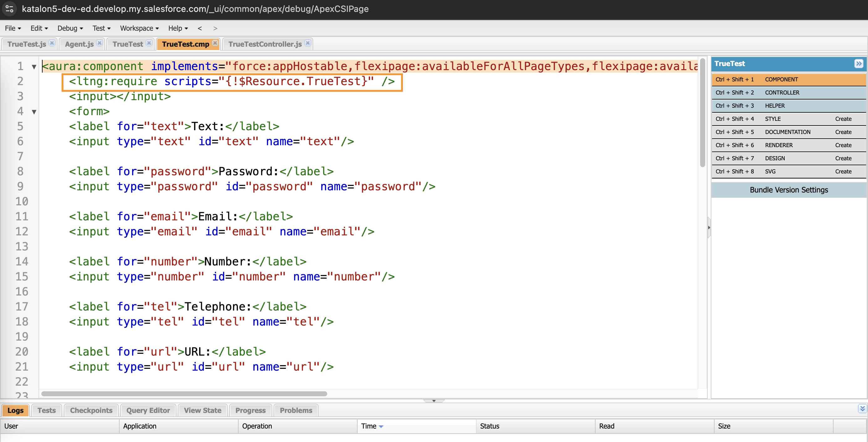Open the Query Editor tab
Image resolution: width=868 pixels, height=442 pixels.
point(148,410)
